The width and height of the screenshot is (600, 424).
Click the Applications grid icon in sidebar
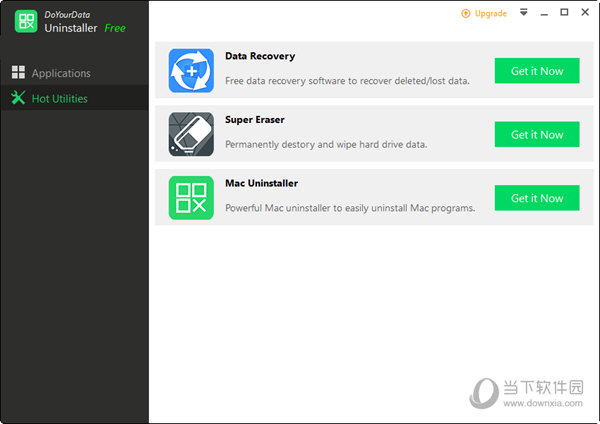point(18,72)
